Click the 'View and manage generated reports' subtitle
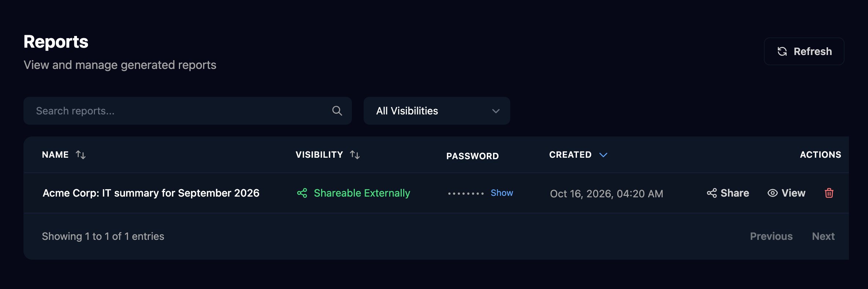Image resolution: width=868 pixels, height=289 pixels. tap(120, 65)
